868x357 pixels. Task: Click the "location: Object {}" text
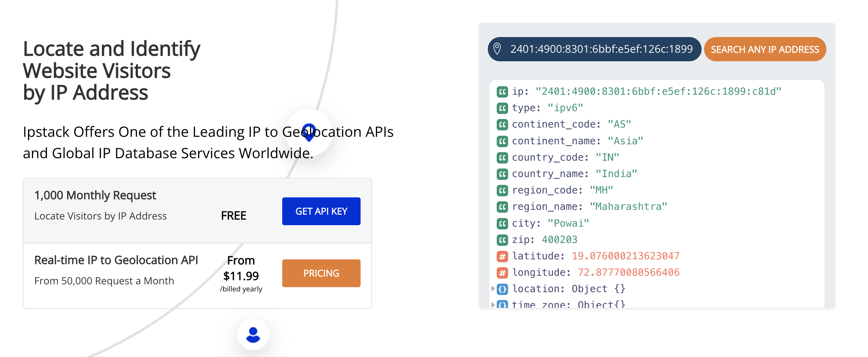point(569,289)
